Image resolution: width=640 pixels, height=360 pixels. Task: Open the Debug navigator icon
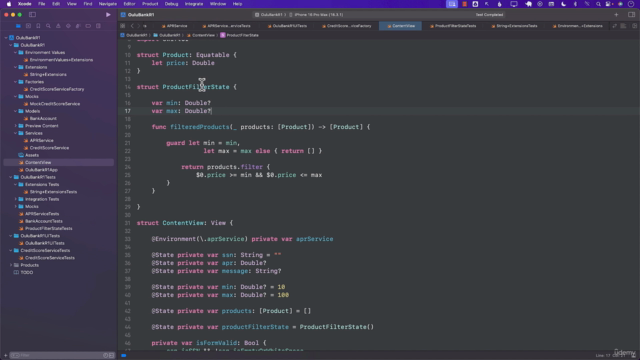tap(78, 26)
